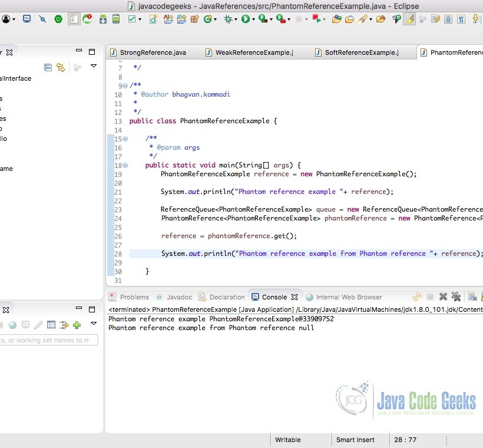Open the New Java Package wizard
This screenshot has width=483, height=448.
196,19
